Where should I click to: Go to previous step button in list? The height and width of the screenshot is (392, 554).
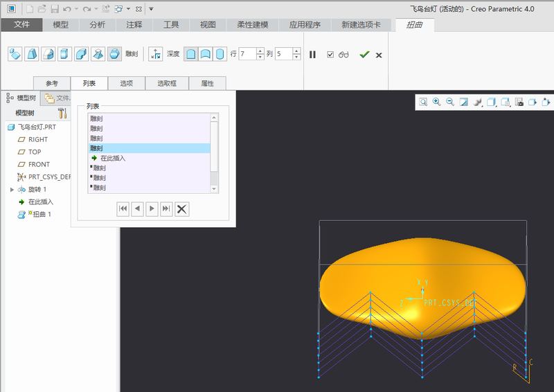click(137, 209)
